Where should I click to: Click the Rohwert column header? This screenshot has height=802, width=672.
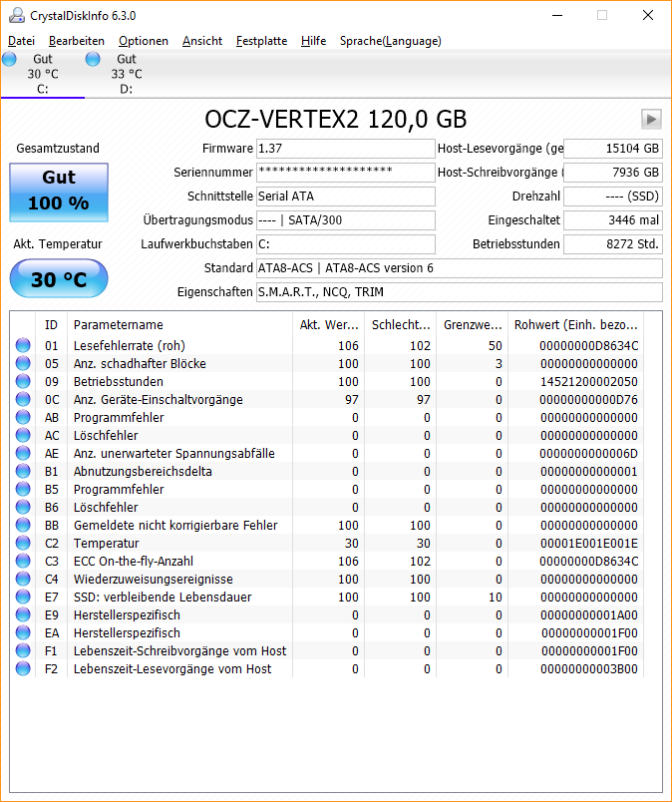point(576,325)
